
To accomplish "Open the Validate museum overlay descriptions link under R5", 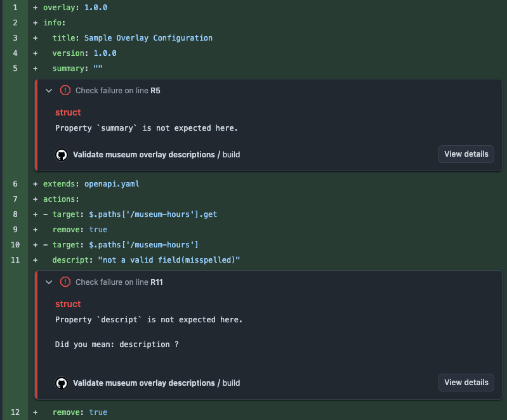I will point(144,155).
